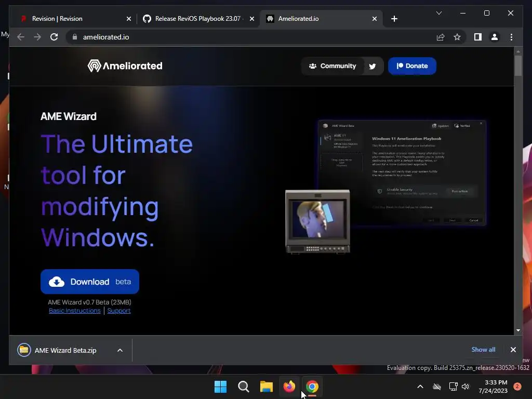Viewport: 532px width, 399px height.
Task: Expand AME Wizard Beta.zip download options
Action: (x=120, y=350)
